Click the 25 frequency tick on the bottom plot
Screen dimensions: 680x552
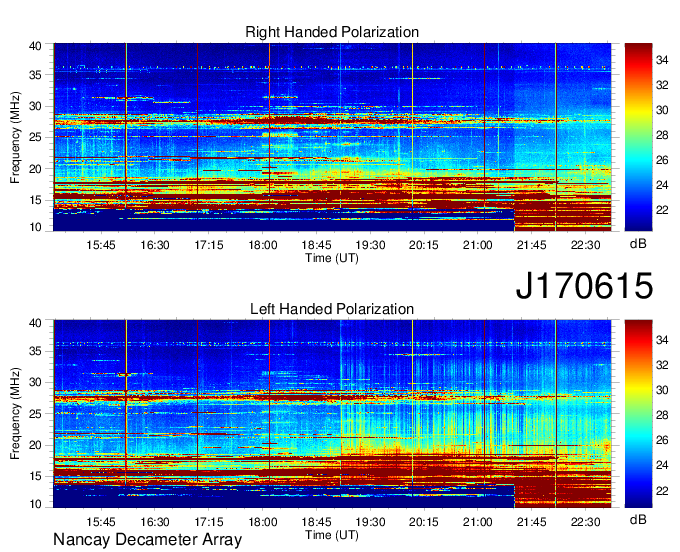(x=36, y=414)
